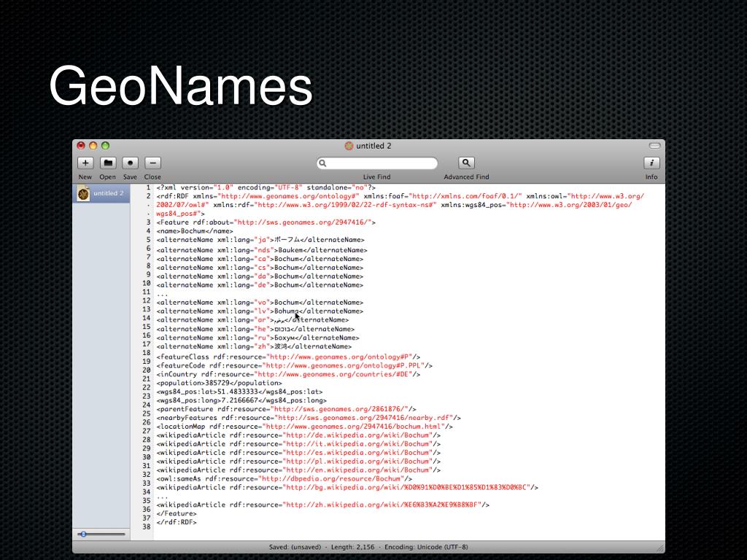This screenshot has height=560, width=747.
Task: Click the Encoding: Unicode (UTF-8) status text
Action: 426,547
